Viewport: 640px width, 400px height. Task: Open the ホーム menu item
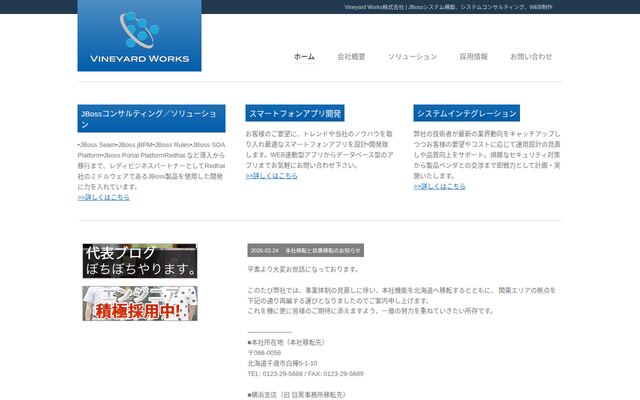[x=304, y=57]
